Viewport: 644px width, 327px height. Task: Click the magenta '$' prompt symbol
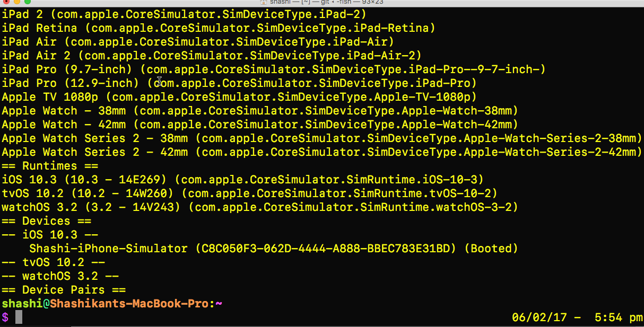(x=5, y=317)
